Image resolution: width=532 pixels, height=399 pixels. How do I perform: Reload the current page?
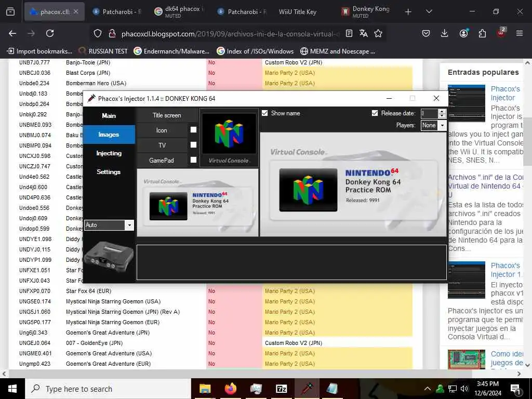[50, 33]
